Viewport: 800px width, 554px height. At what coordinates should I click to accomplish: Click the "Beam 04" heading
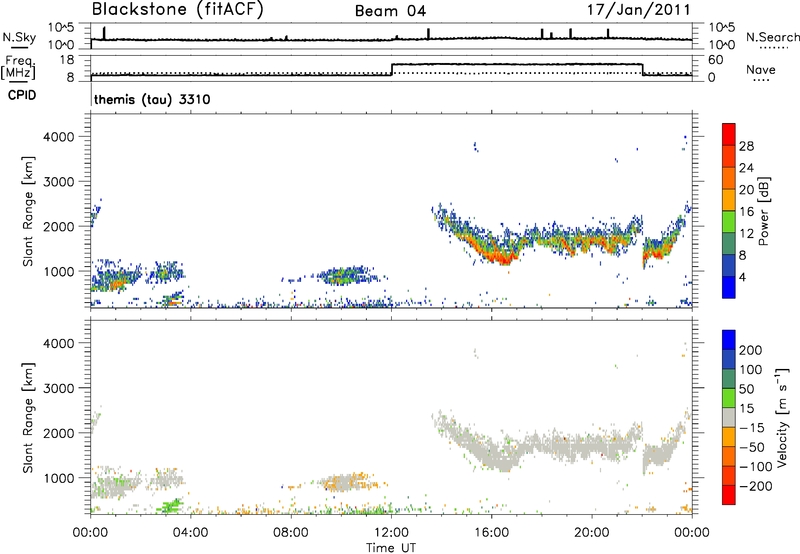tap(390, 11)
